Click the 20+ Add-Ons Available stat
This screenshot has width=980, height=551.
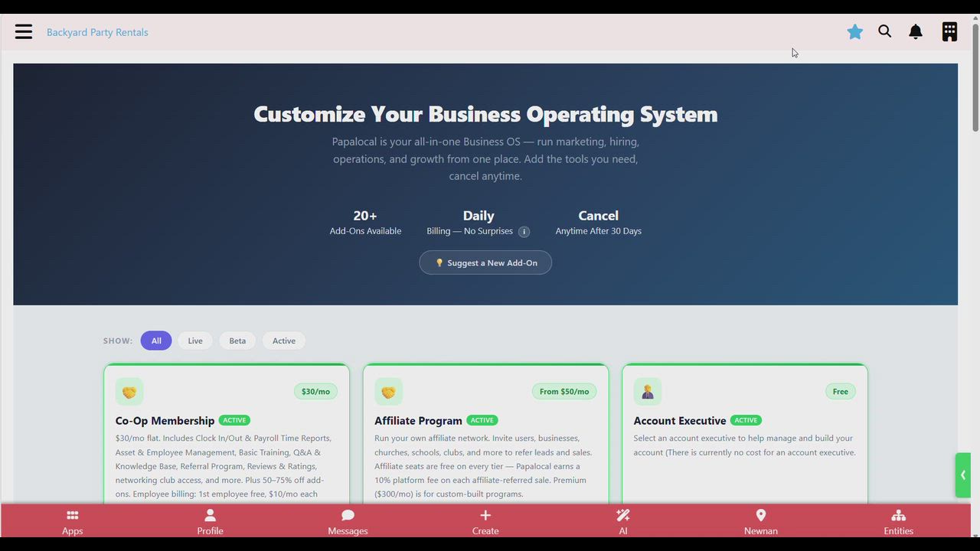coord(365,223)
